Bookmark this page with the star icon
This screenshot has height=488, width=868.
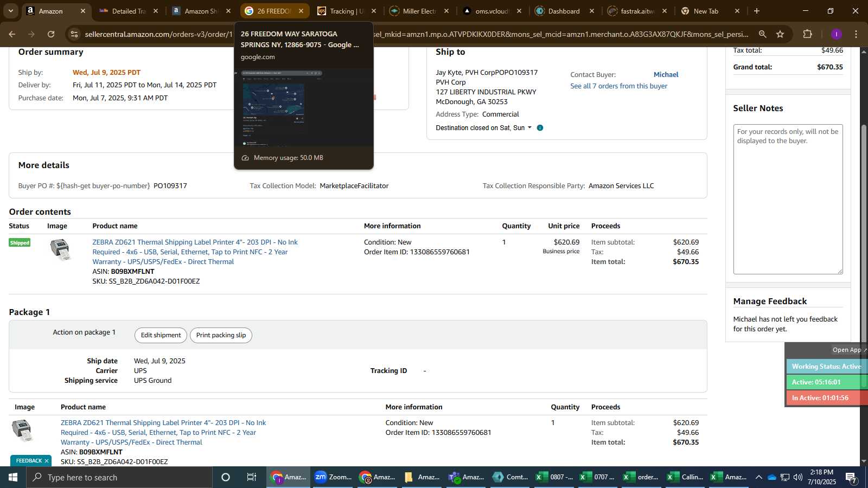[780, 34]
